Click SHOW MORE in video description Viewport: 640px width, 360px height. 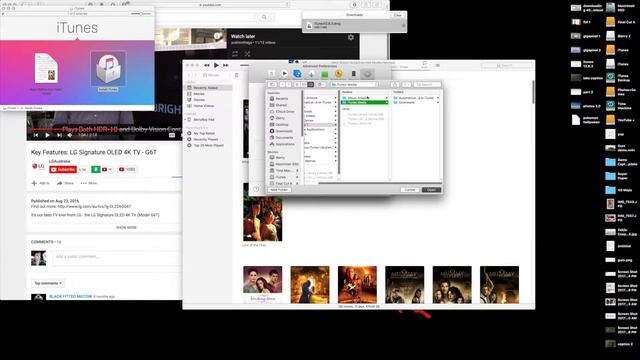click(126, 227)
